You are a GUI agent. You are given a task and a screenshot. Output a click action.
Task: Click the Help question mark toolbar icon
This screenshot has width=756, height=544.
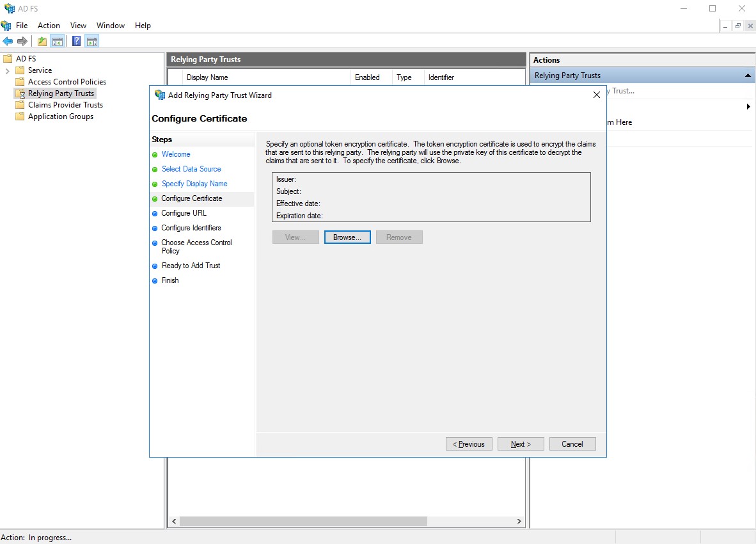click(x=76, y=40)
